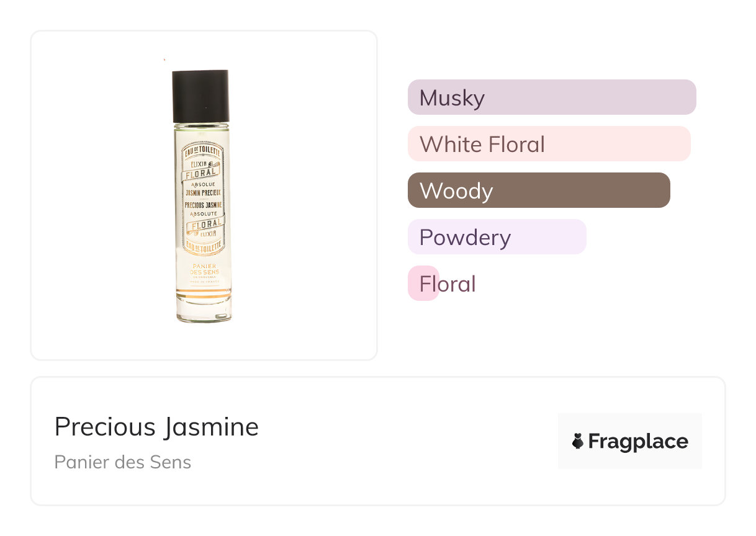The image size is (756, 536).
Task: Select the Powdery accord bar
Action: [497, 237]
